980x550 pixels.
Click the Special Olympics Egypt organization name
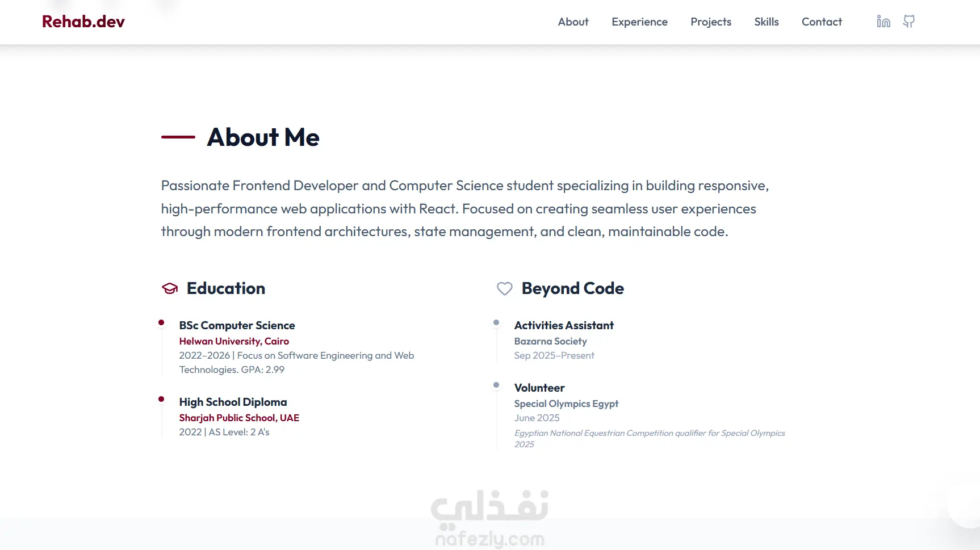[566, 404]
